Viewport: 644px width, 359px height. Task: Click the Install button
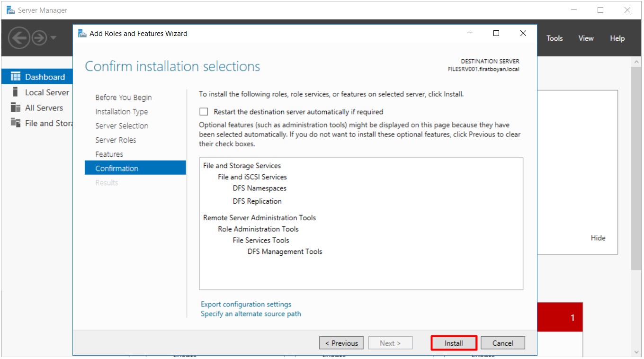tap(454, 343)
